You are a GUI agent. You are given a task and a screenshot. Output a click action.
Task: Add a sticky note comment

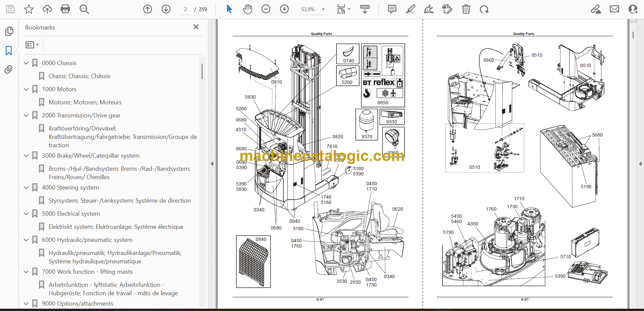click(392, 9)
